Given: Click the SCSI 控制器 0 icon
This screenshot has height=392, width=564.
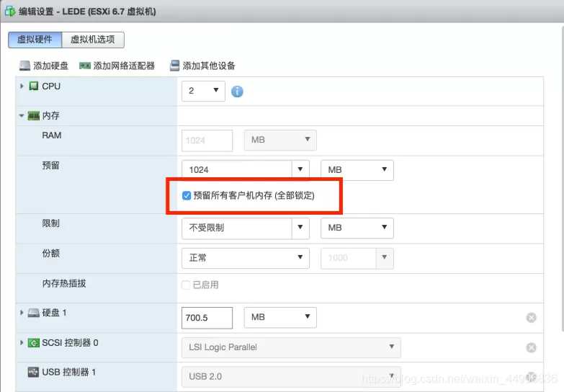Looking at the screenshot, I should (33, 343).
